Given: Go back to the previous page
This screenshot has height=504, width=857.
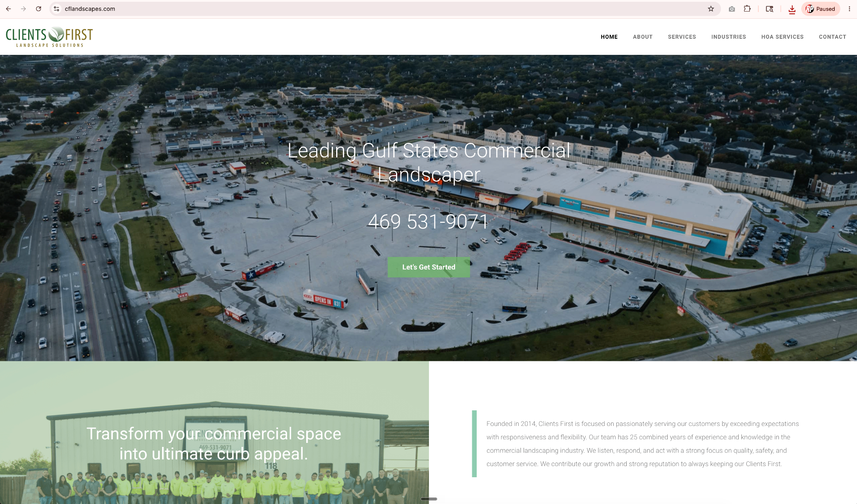Looking at the screenshot, I should click(8, 9).
